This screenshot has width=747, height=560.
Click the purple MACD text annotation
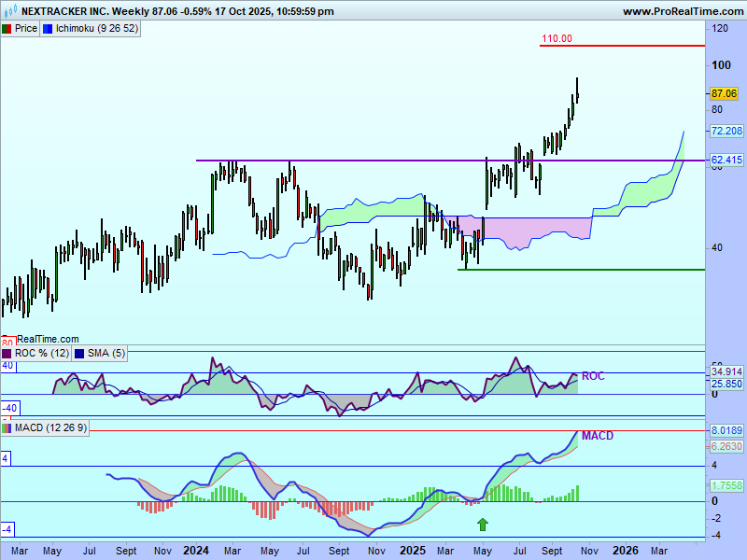click(x=598, y=436)
